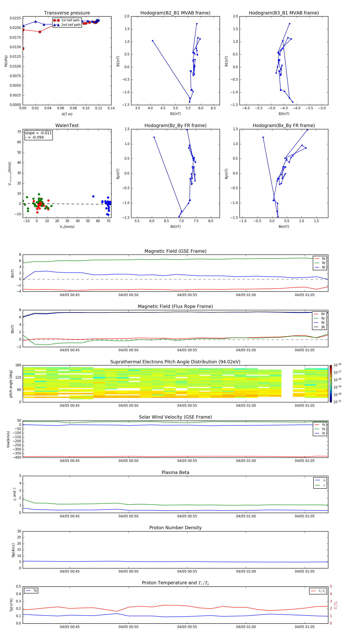Viewport: 351px width, 644px height.
Task: Click the "Bz'" flux rope legend entry
Action: tap(320, 323)
